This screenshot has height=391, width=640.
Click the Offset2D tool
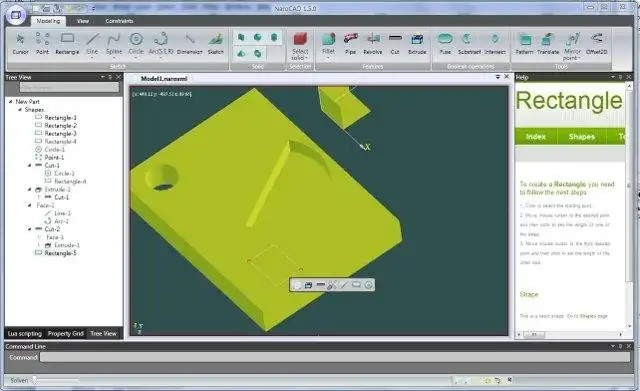pos(597,44)
